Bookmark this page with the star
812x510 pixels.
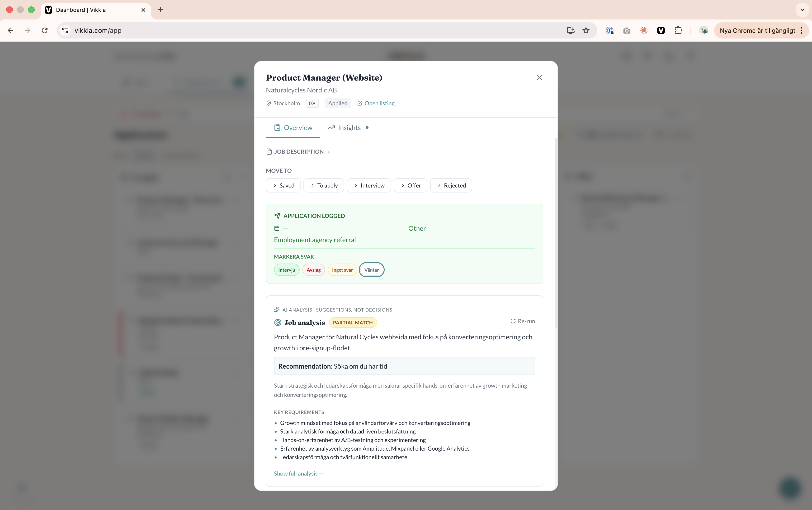pos(586,30)
